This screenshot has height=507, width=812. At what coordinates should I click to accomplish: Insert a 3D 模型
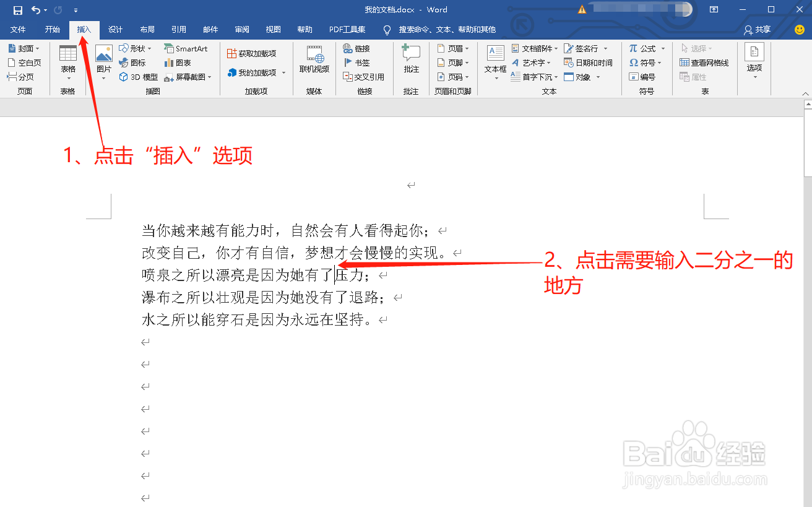pyautogui.click(x=138, y=77)
